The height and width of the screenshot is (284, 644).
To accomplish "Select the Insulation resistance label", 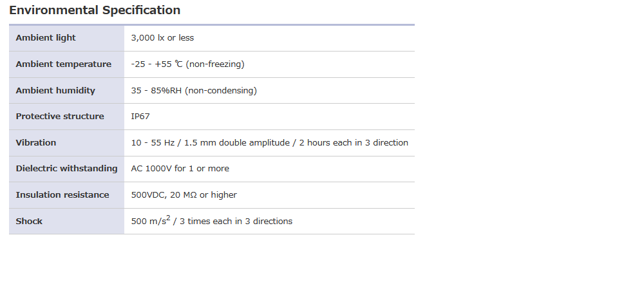I will tap(62, 195).
